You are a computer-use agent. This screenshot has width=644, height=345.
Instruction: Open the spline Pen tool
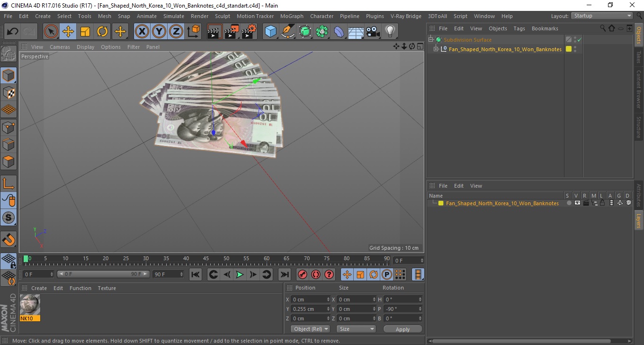click(x=288, y=32)
